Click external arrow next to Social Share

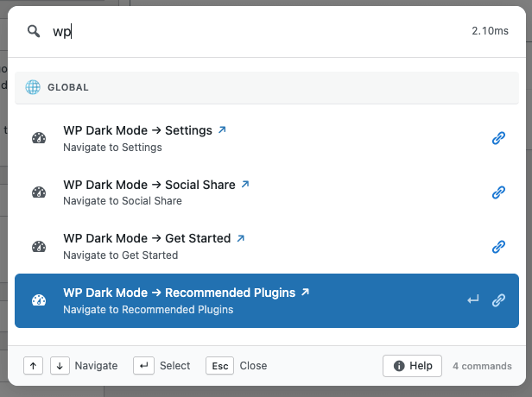click(245, 184)
